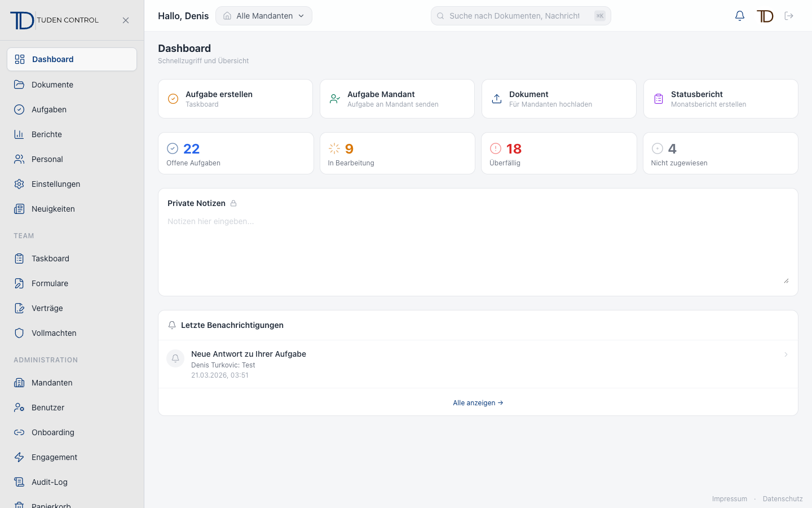The width and height of the screenshot is (812, 508).
Task: Click the Vollmachten shield icon
Action: tap(19, 333)
